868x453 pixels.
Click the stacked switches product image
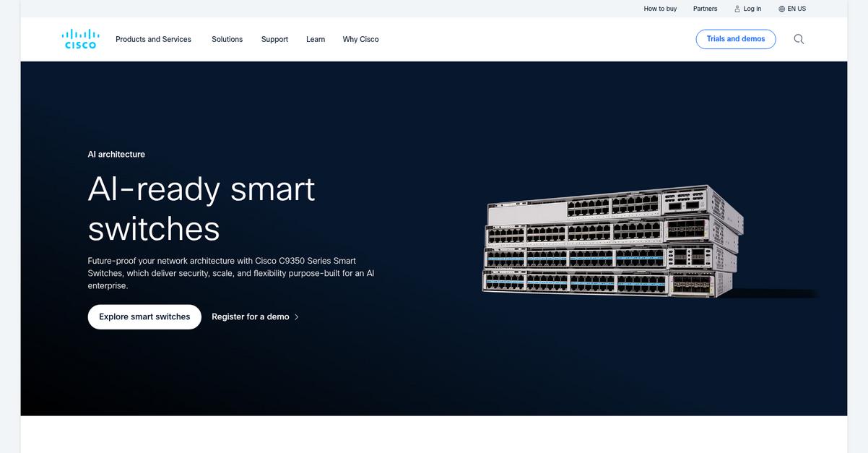612,242
